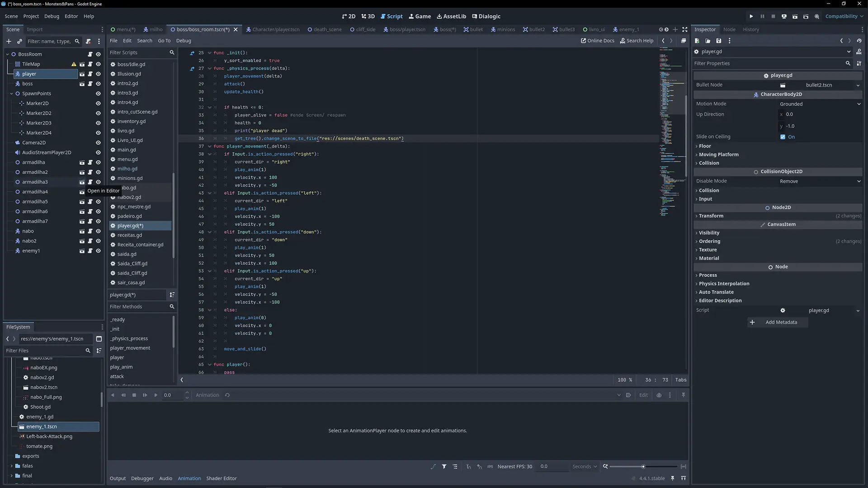Open the Debug menu
The image size is (868, 488).
[x=52, y=16]
